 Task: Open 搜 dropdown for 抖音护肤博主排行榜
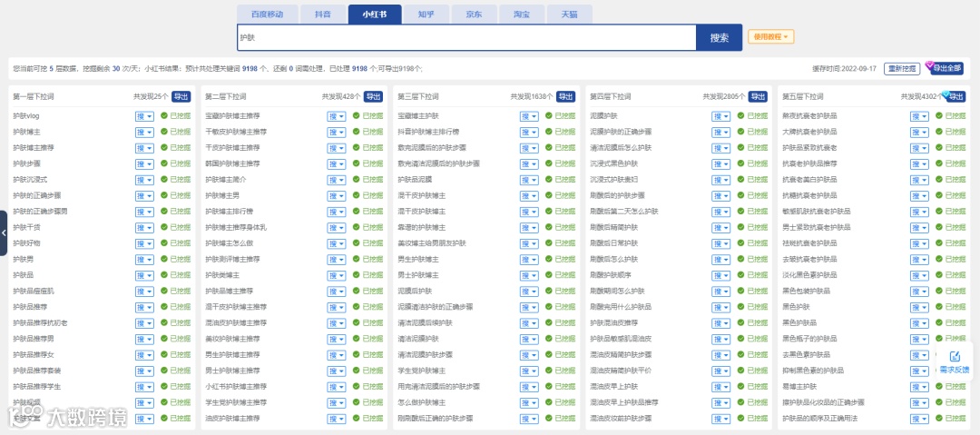click(529, 132)
